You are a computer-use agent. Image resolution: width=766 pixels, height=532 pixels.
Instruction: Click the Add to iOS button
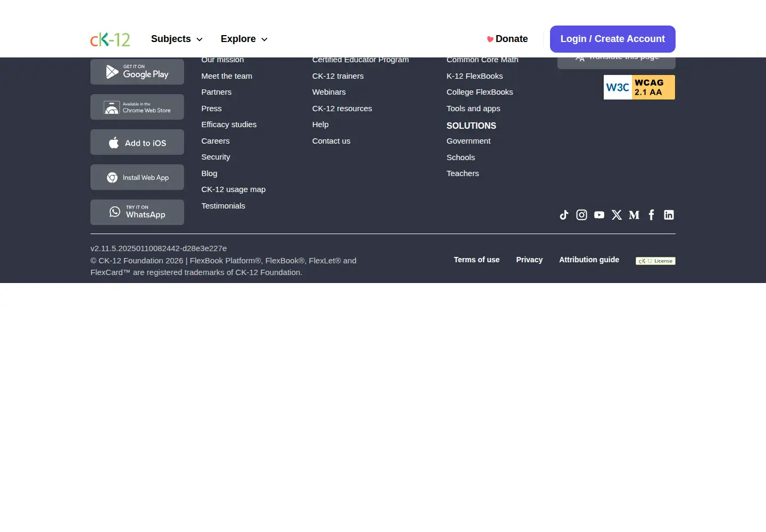point(137,142)
